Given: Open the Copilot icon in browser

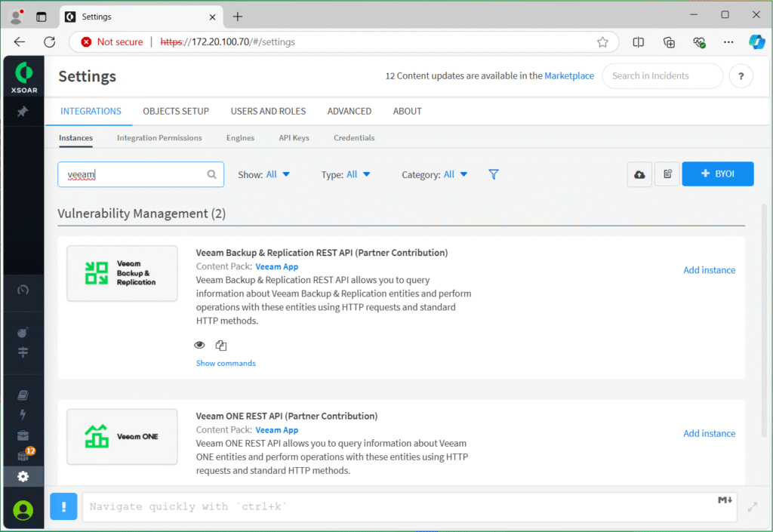Looking at the screenshot, I should tap(756, 42).
